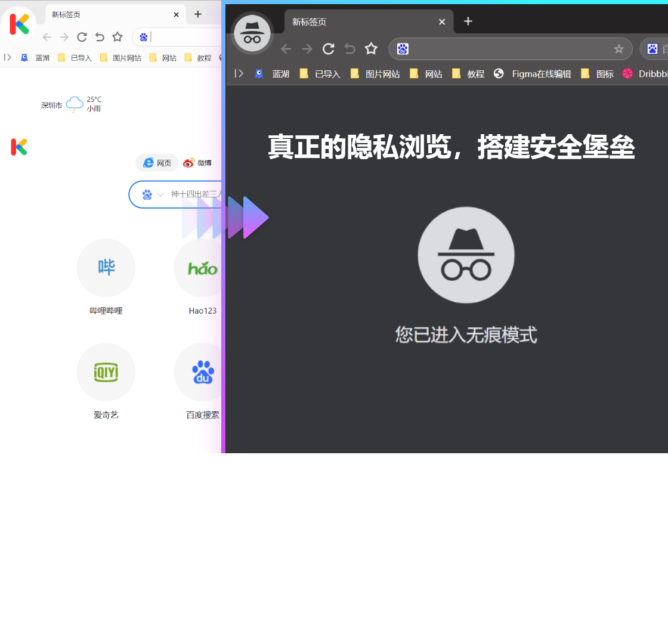Click the 25°C 小雨 weather text
The width and height of the screenshot is (668, 644).
94,104
